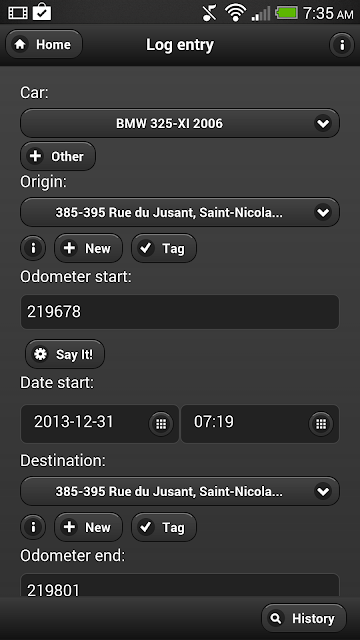Open origin location info icon
360x640 pixels.
33,248
